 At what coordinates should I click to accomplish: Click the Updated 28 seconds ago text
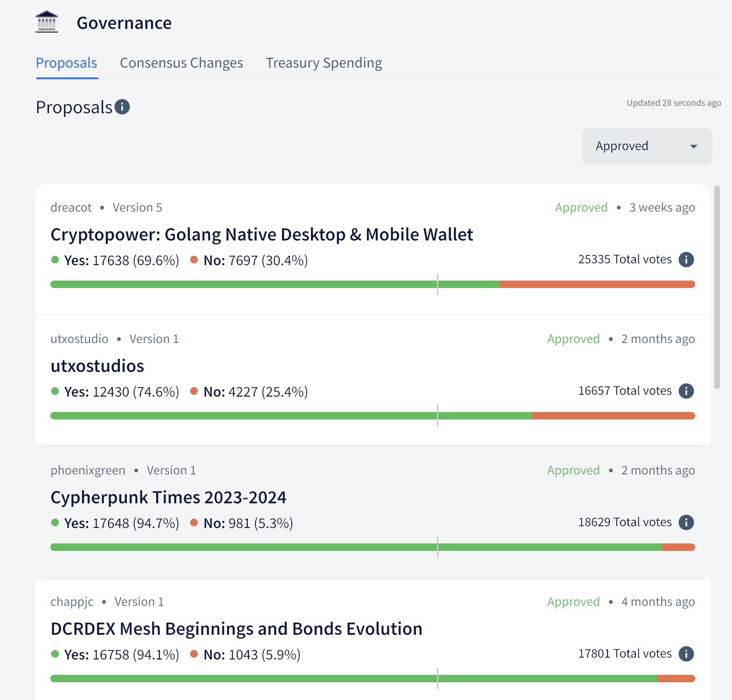[674, 103]
